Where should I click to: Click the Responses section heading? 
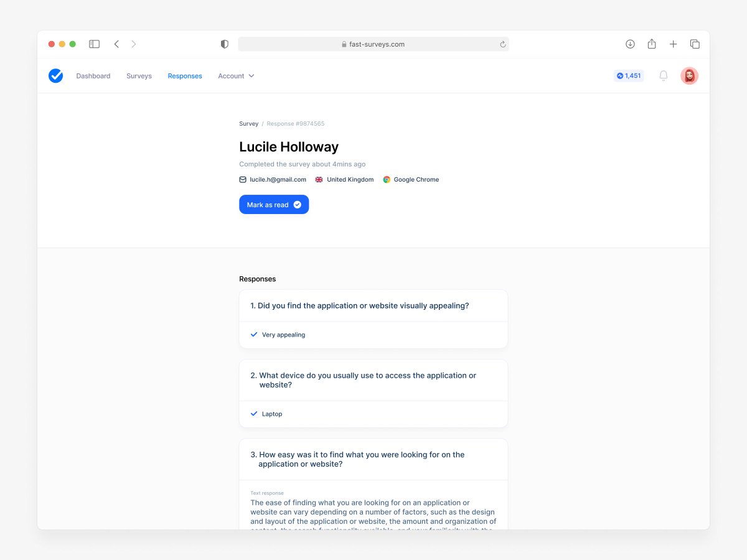(258, 279)
